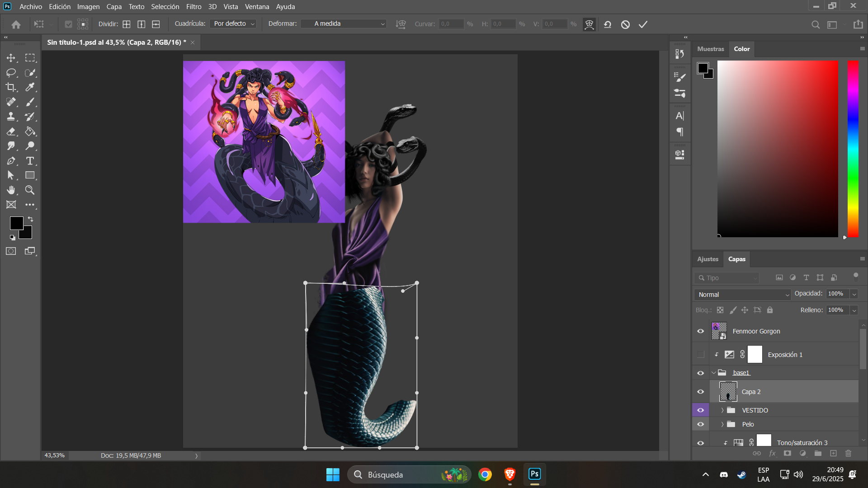Select the Zoom tool
The width and height of the screenshot is (868, 488).
pos(30,190)
